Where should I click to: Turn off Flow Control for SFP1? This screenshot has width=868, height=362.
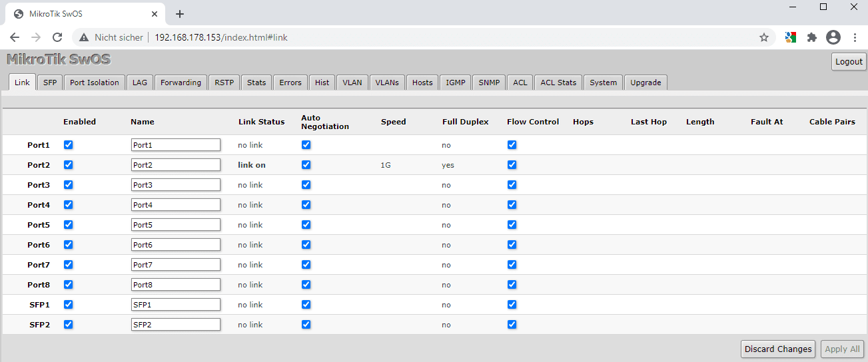(512, 305)
